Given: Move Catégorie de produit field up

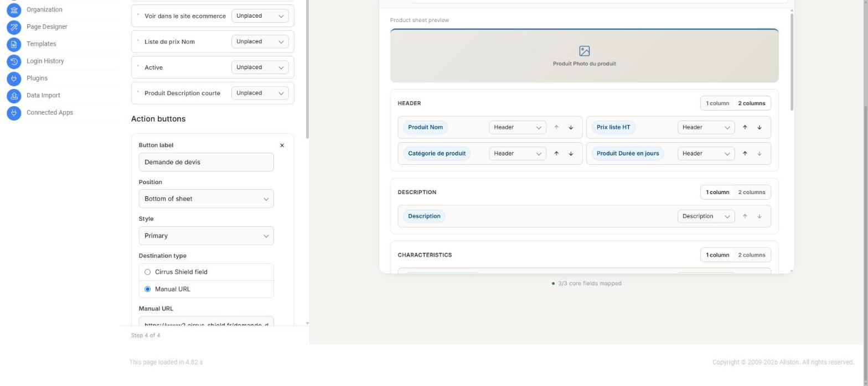Looking at the screenshot, I should [x=556, y=153].
